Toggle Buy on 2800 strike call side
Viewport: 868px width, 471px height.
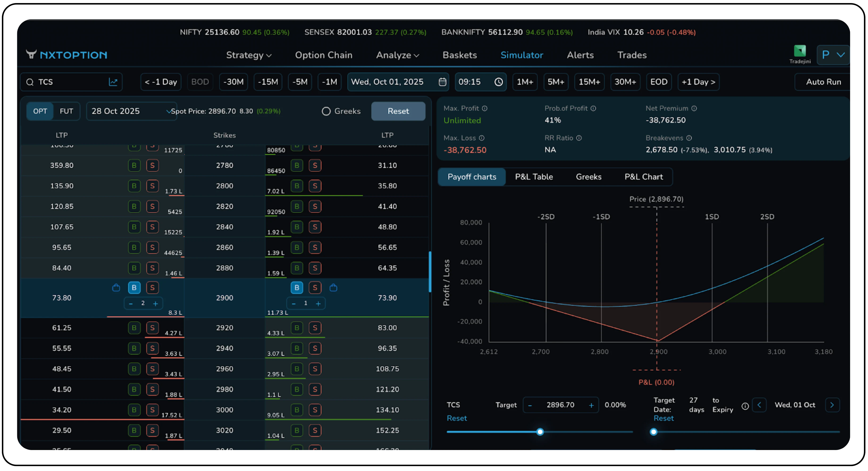pos(134,186)
